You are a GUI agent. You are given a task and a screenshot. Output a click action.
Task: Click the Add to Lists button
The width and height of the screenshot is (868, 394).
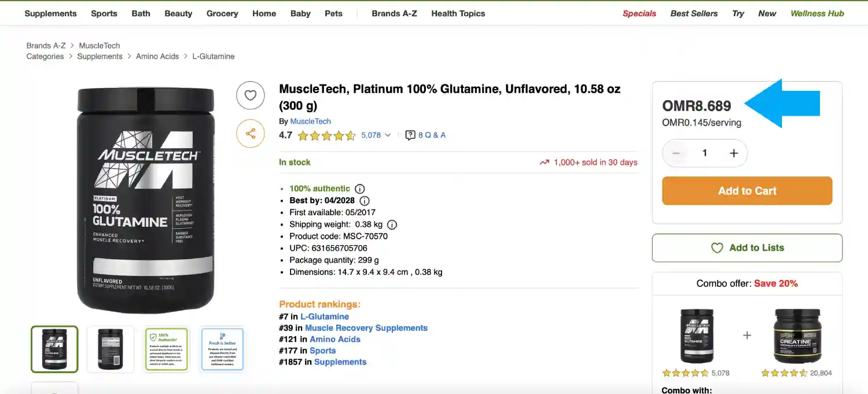click(x=747, y=248)
